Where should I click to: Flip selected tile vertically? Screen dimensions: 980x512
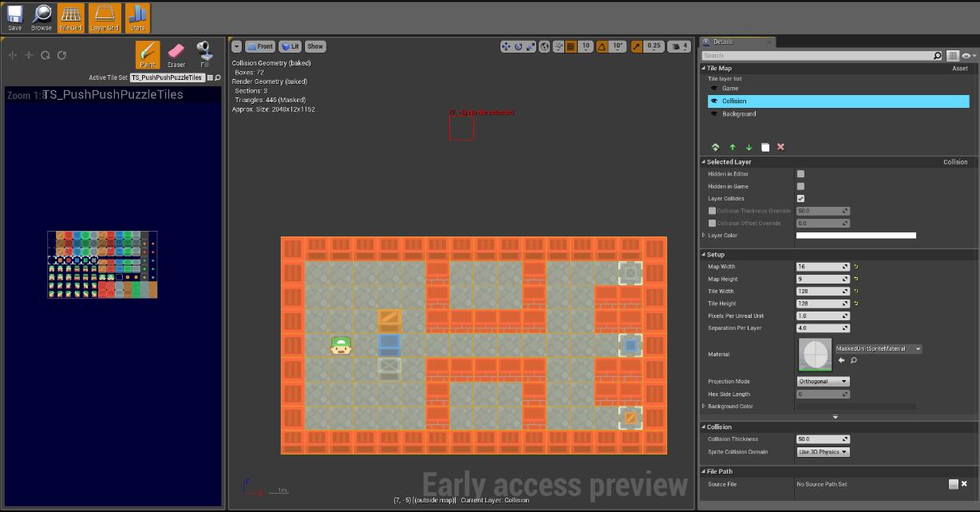tap(29, 55)
